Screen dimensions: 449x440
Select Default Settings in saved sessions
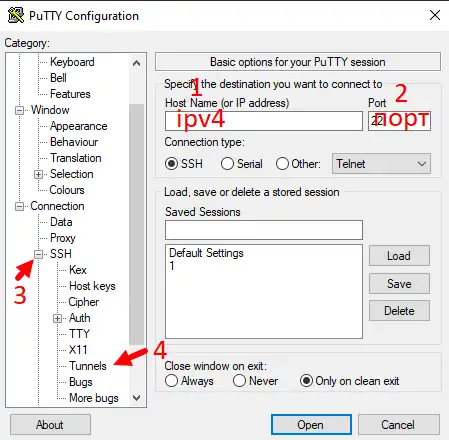click(x=206, y=253)
